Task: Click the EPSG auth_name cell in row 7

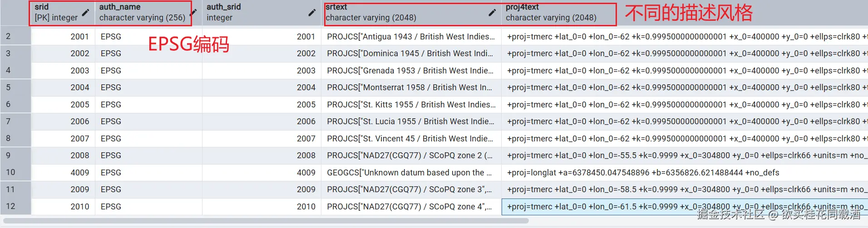Action: [x=148, y=121]
